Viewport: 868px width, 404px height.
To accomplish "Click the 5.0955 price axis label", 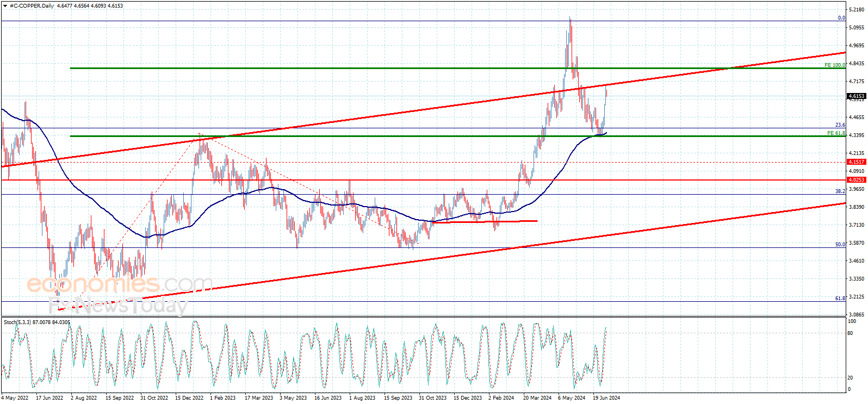I will coord(857,27).
